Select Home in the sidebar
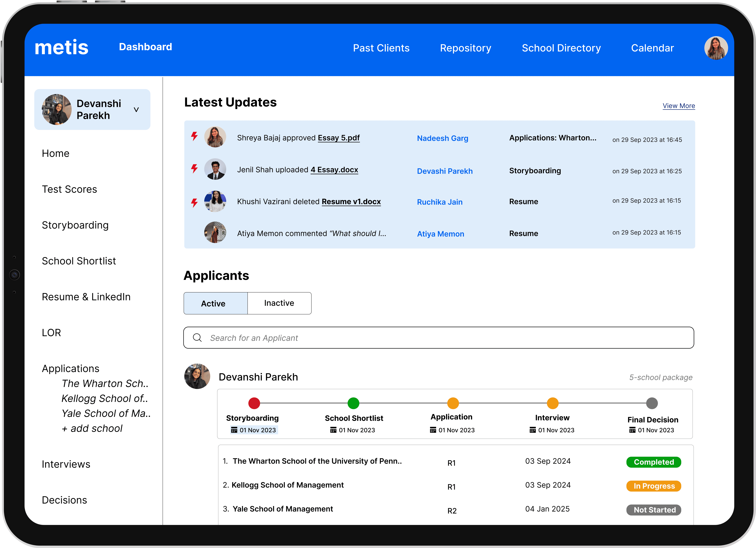Image resolution: width=756 pixels, height=548 pixels. 56,153
